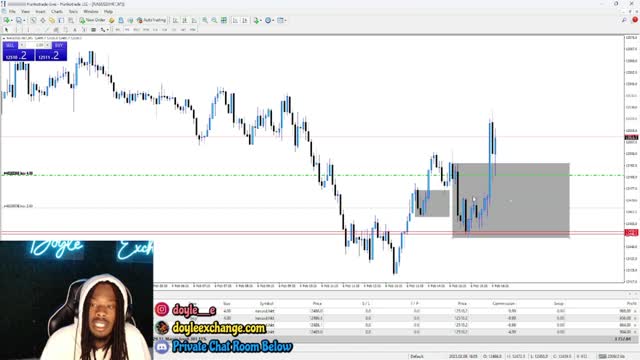Open search icon in top-right toolbar
640x360 pixels.
point(624,20)
